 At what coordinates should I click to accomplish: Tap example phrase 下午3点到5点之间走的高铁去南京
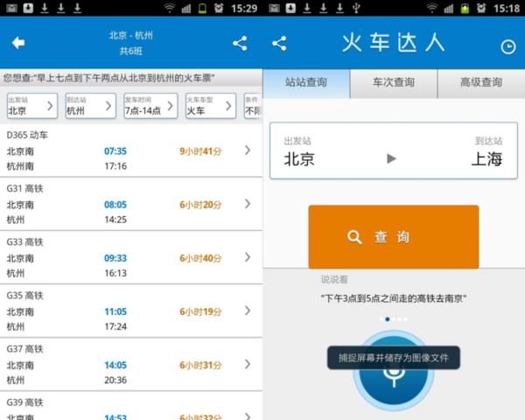394,298
